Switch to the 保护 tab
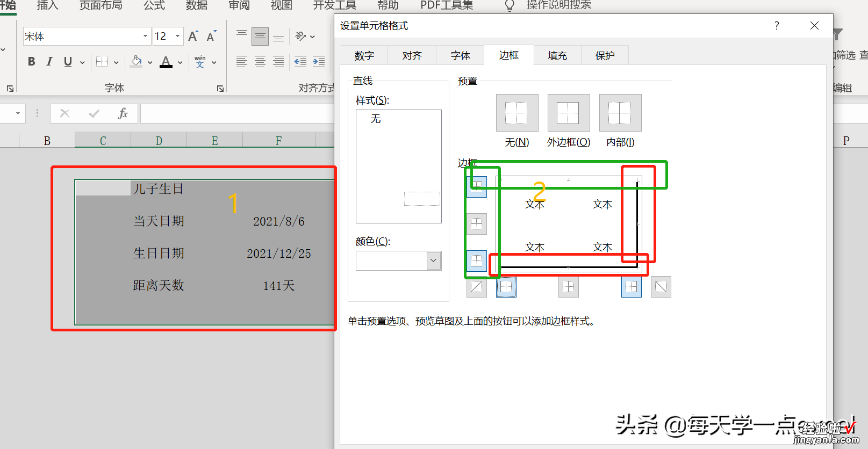 pos(605,55)
